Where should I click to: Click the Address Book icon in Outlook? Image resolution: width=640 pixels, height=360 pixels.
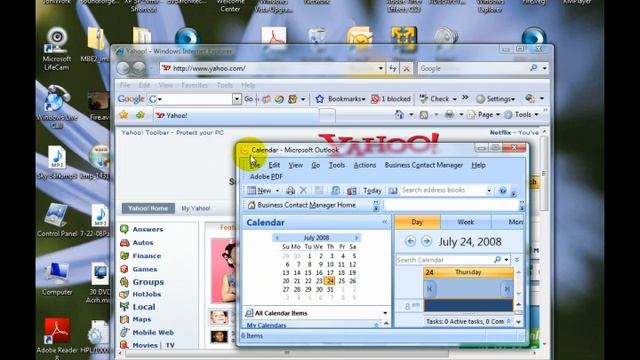[x=393, y=191]
